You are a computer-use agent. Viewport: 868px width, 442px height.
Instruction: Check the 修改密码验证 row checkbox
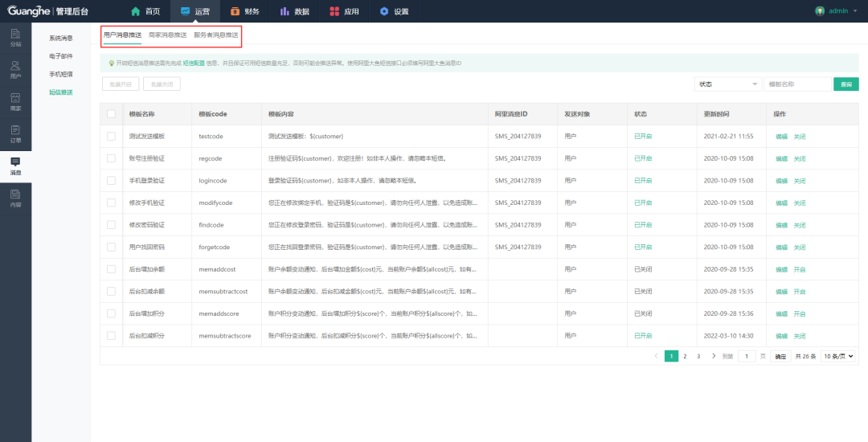click(111, 224)
